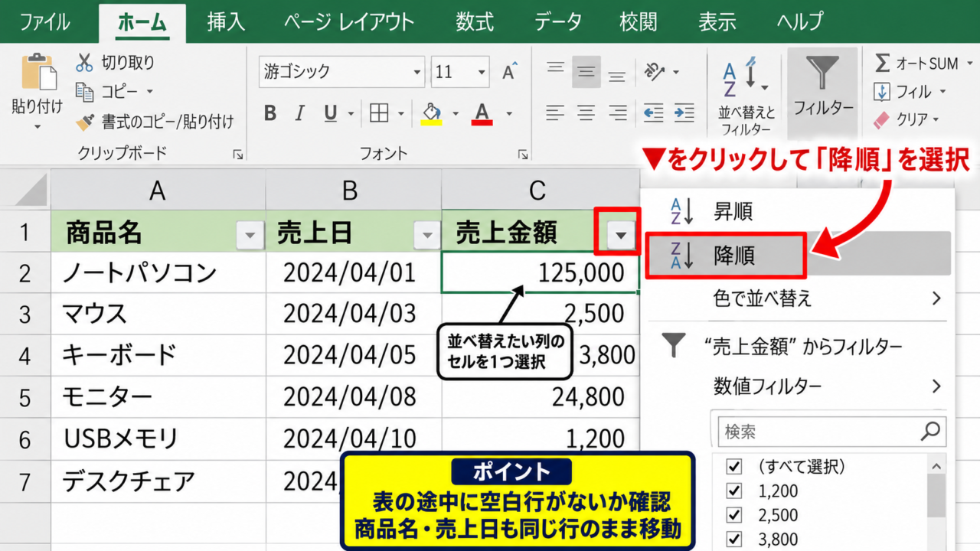Click the search magnifier in the filter box
980x551 pixels.
point(929,432)
